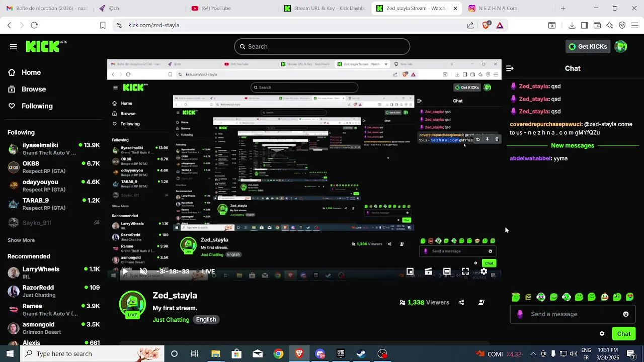This screenshot has height=362, width=644.
Task: Go back in browser history
Action: (9, 25)
